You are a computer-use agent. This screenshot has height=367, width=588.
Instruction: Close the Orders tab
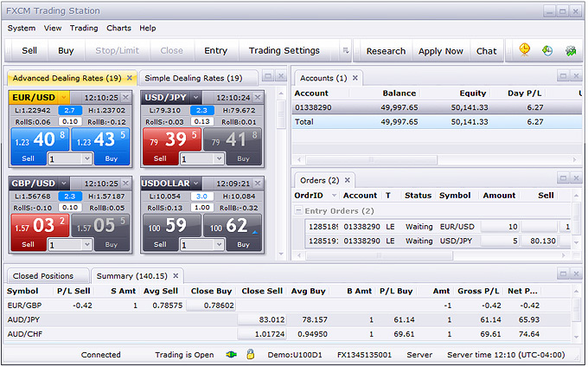[x=348, y=180]
